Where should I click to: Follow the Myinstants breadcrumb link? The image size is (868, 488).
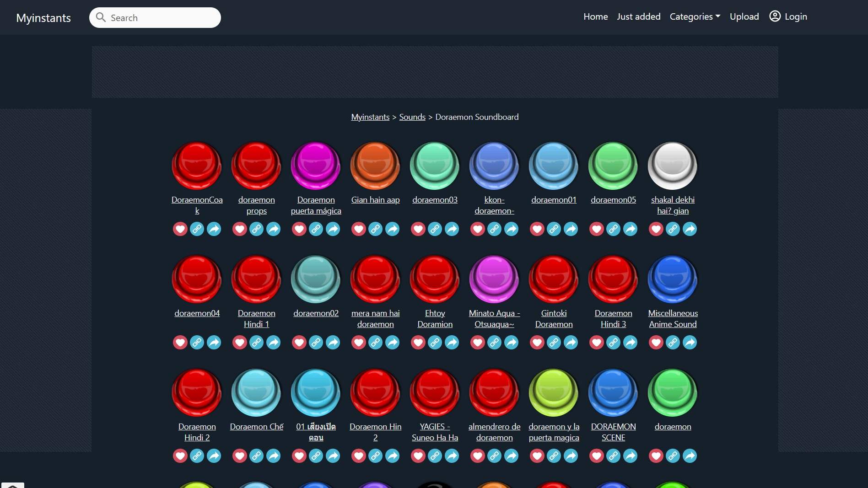coord(370,117)
